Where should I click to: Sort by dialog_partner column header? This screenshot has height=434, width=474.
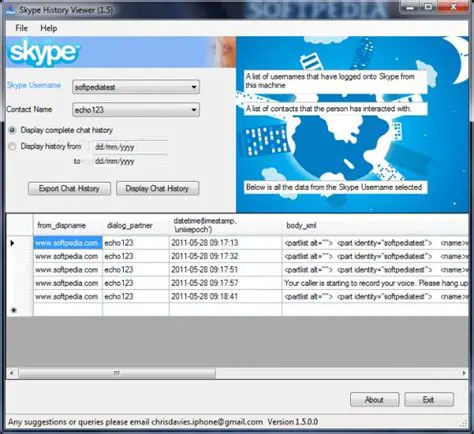coord(136,225)
